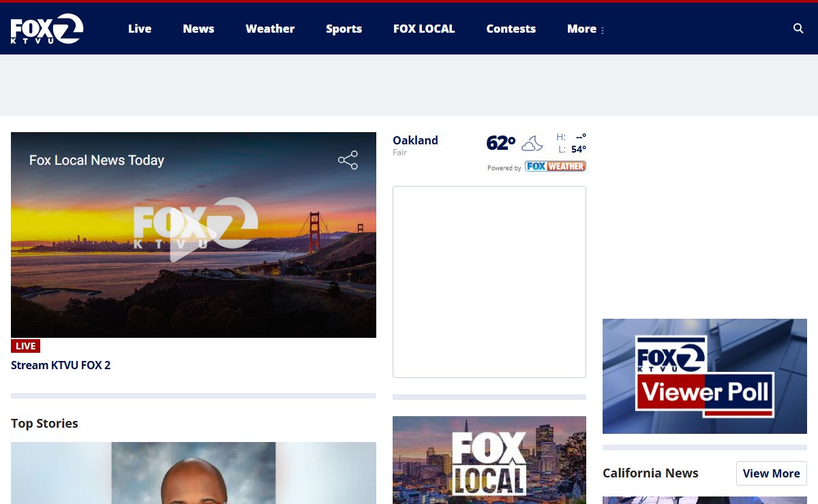
Task: Click the share icon on the video player
Action: point(348,160)
